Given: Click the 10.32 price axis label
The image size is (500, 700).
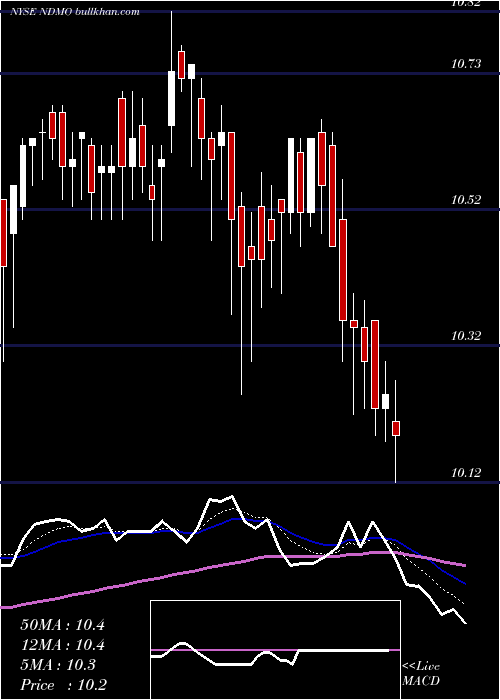Looking at the screenshot, I should [x=466, y=336].
